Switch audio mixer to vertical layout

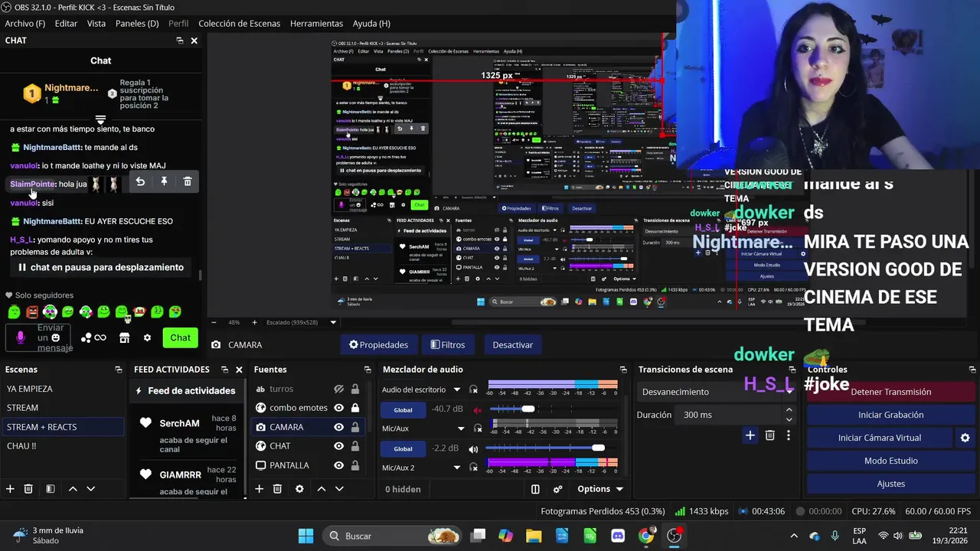(x=535, y=489)
